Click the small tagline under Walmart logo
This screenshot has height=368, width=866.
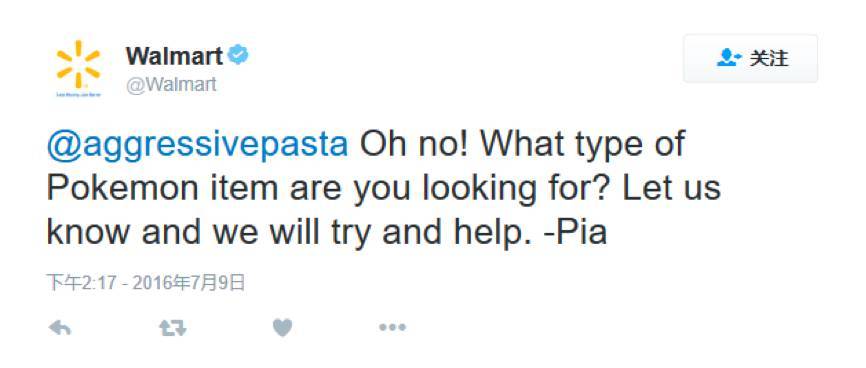coord(78,95)
